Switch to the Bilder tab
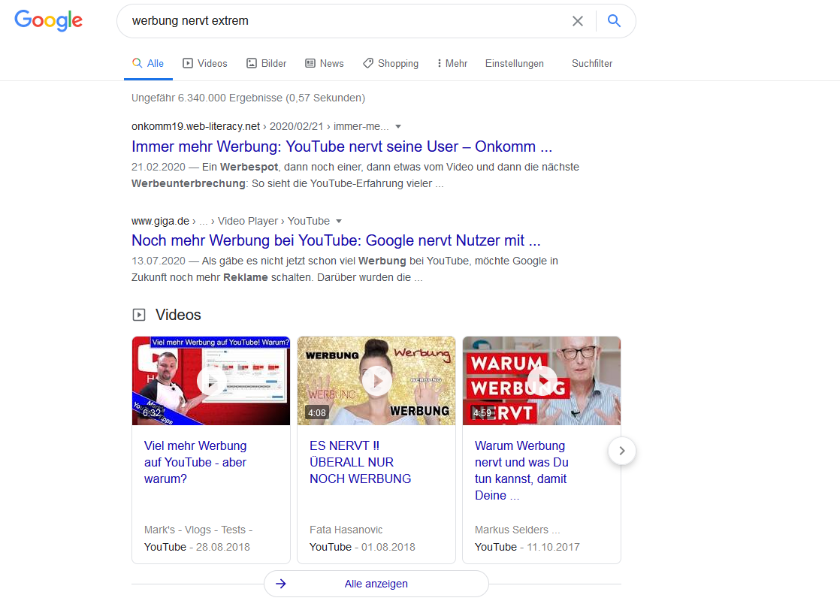 pyautogui.click(x=266, y=63)
